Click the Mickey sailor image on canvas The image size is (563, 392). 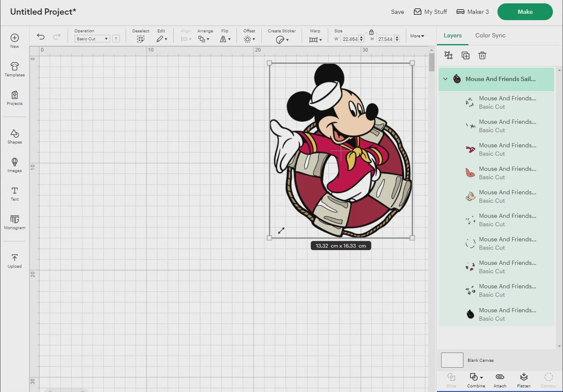[341, 150]
